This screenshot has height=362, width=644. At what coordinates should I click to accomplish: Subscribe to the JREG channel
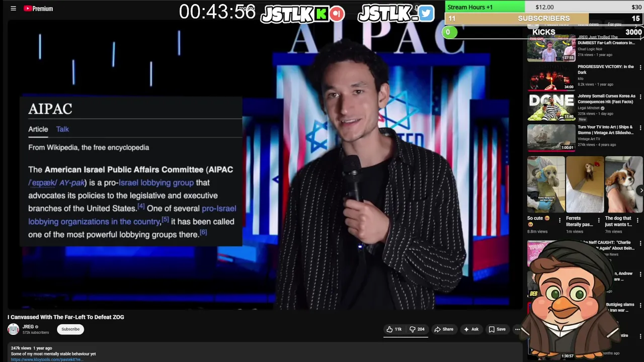(70, 329)
